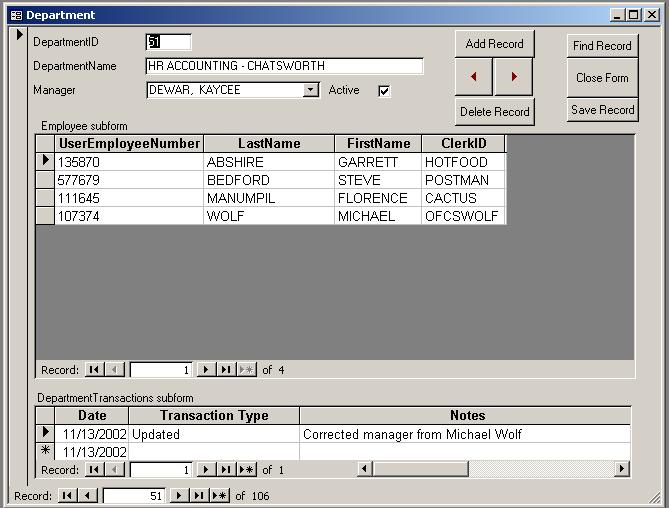
Task: Add new record in DepartmentTransactions navigator
Action: click(246, 470)
